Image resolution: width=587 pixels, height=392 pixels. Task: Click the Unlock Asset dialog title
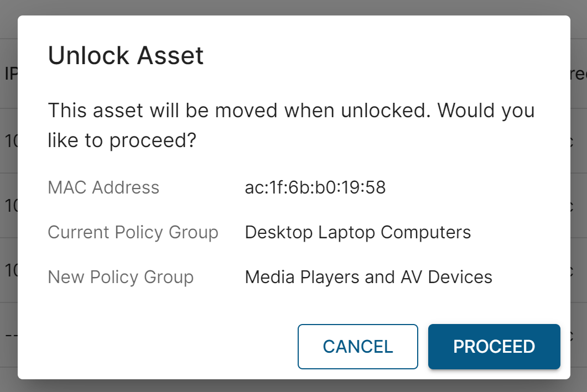pyautogui.click(x=126, y=56)
